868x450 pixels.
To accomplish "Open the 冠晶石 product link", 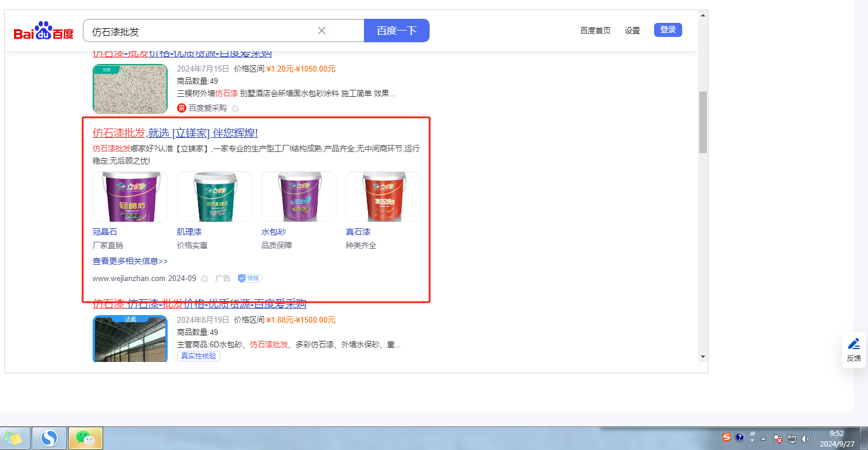I will 105,232.
